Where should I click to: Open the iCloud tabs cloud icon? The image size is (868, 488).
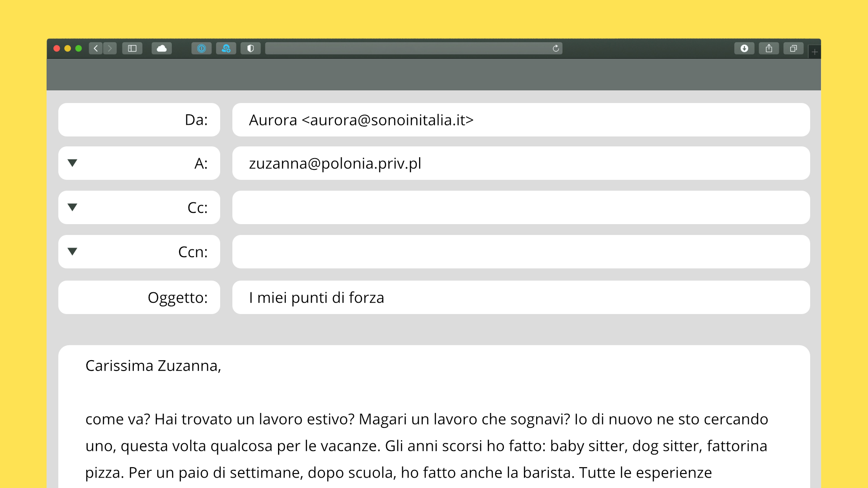[161, 48]
